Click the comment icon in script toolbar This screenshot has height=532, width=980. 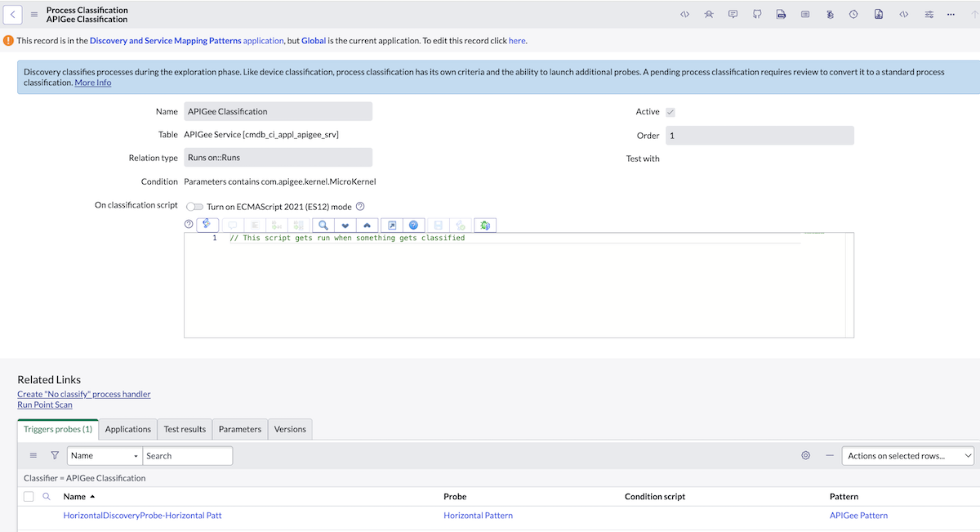pos(233,225)
